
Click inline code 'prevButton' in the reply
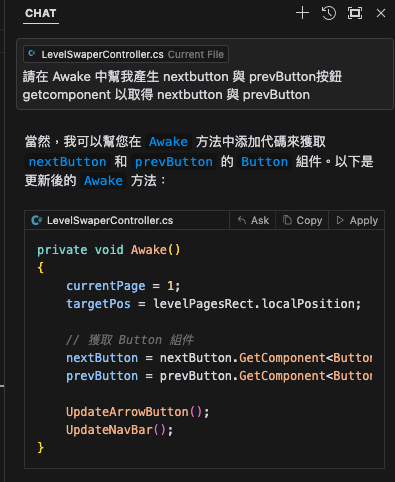click(x=174, y=162)
